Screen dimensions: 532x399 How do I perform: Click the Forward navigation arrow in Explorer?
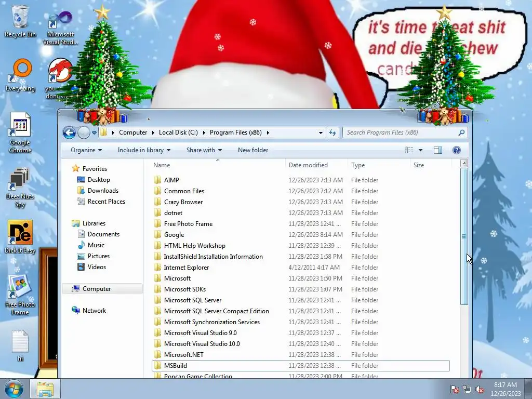click(x=84, y=132)
